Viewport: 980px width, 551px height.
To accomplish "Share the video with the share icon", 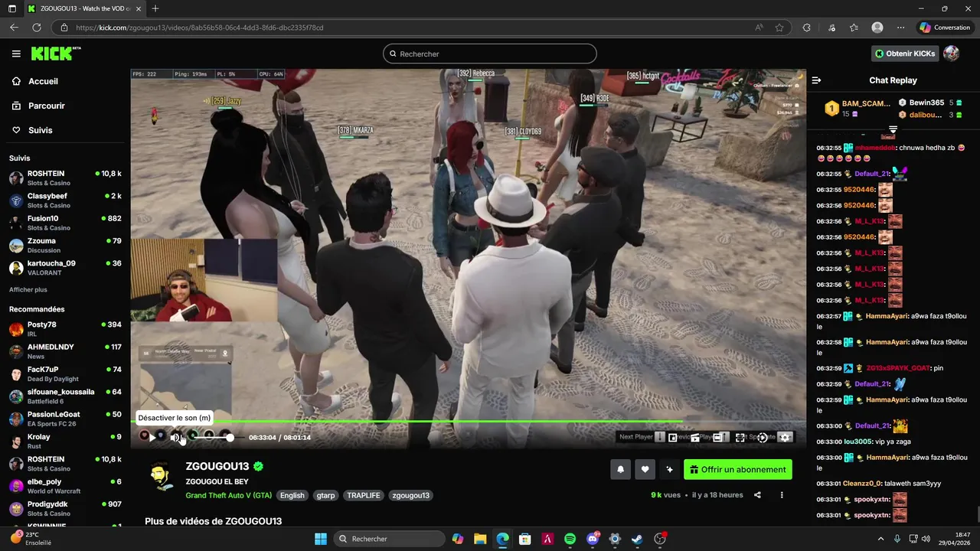I will pos(757,495).
